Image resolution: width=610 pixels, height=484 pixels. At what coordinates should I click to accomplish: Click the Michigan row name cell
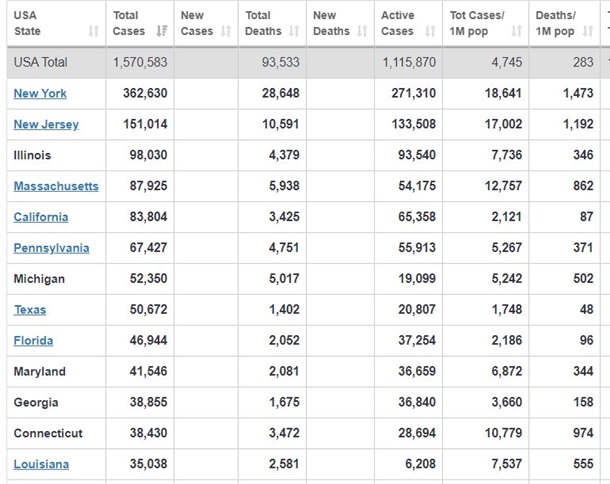coord(39,279)
